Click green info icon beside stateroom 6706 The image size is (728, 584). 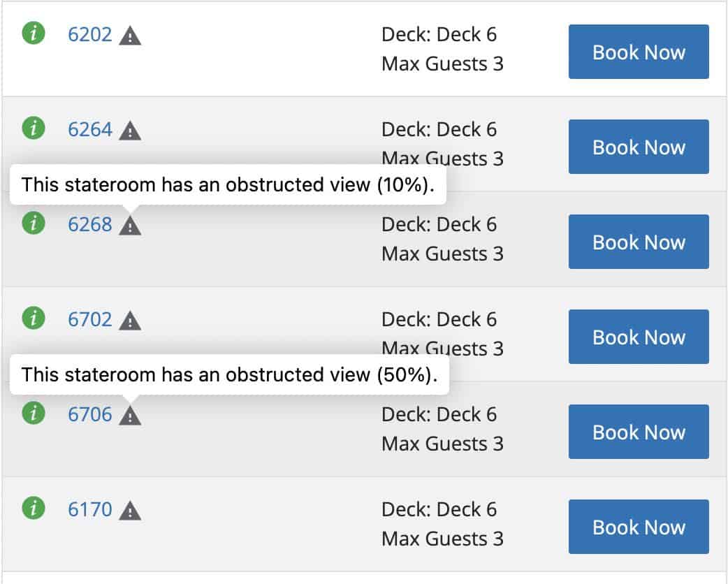pyautogui.click(x=34, y=413)
